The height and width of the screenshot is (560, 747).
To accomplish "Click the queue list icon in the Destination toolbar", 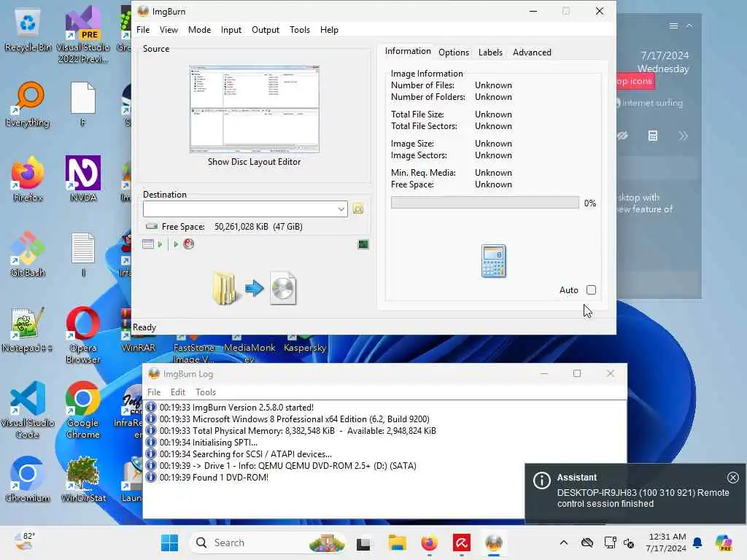I will [x=148, y=244].
